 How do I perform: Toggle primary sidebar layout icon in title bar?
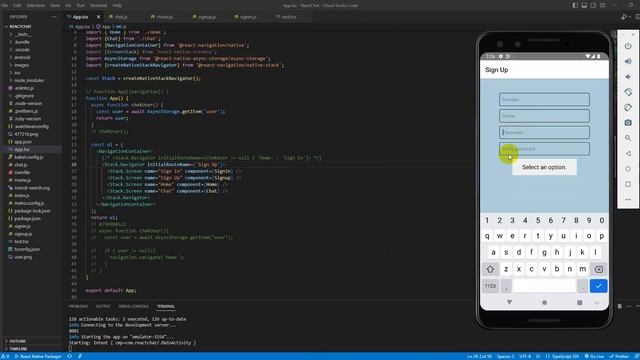[x=575, y=5]
